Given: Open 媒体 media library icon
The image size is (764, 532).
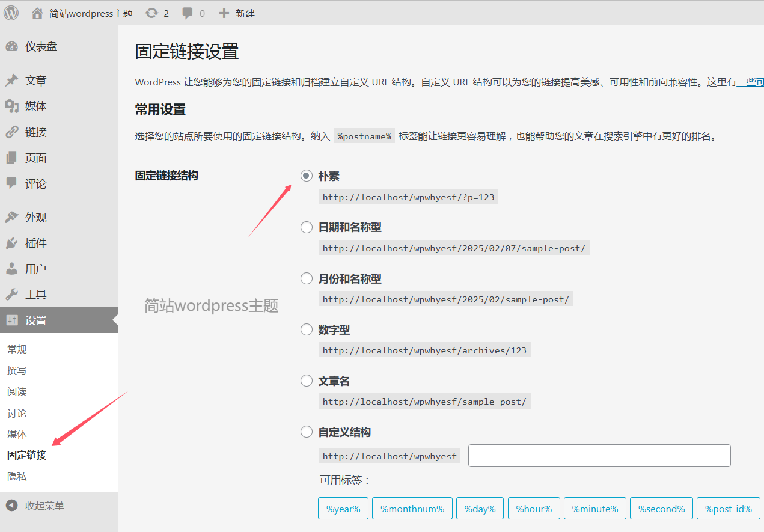Looking at the screenshot, I should click(x=12, y=106).
